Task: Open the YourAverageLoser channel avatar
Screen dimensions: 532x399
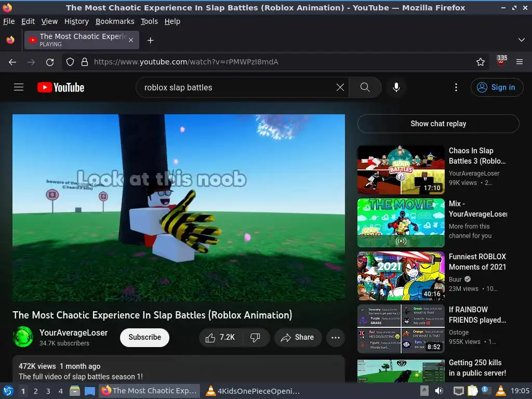Action: [23, 337]
